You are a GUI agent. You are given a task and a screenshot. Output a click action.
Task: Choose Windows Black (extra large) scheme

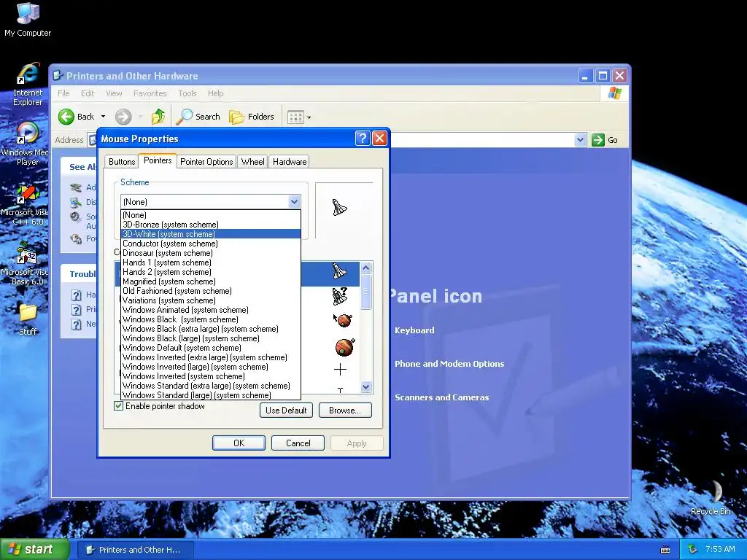click(211, 329)
